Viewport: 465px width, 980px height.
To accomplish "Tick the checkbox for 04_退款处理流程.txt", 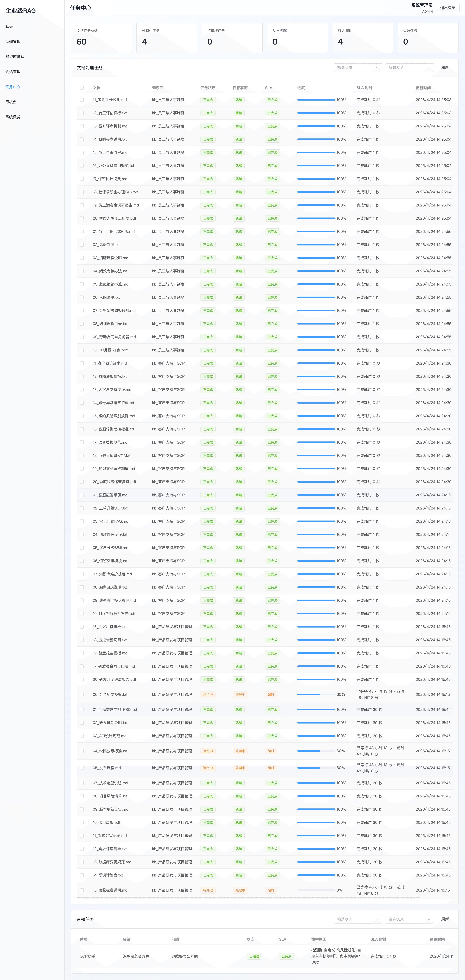I will pos(82,534).
